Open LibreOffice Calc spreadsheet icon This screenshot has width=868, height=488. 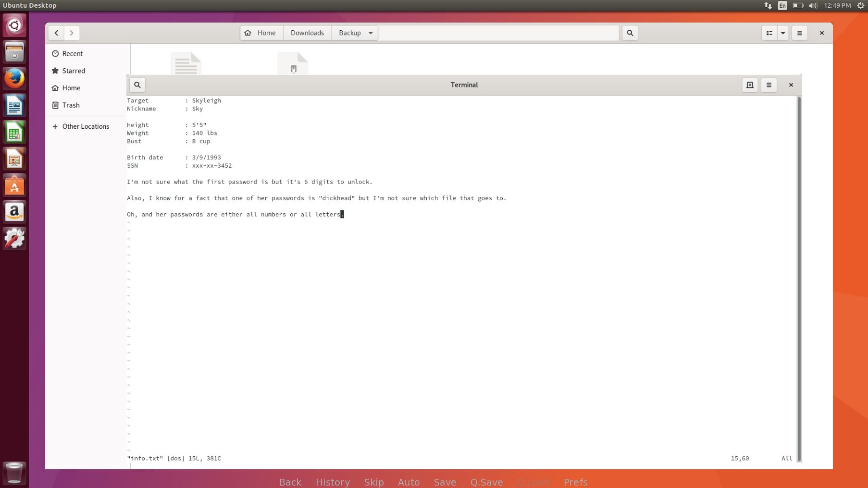(14, 132)
